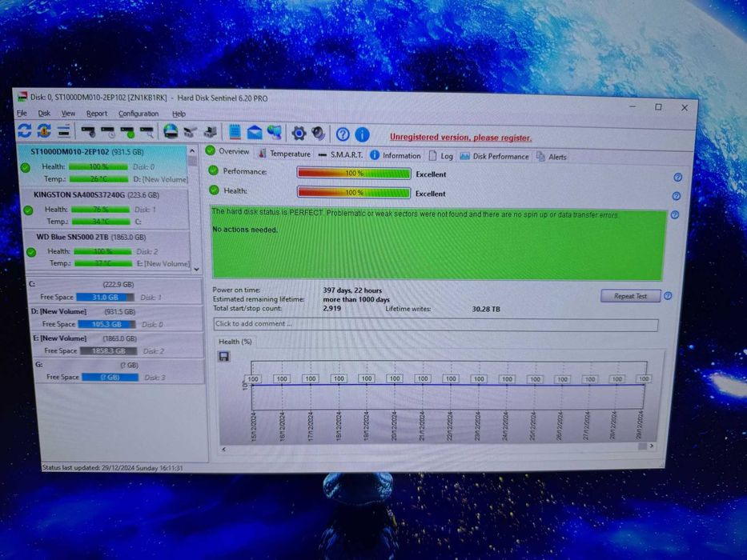Switch to the Temperature tab
747x560 pixels.
(284, 154)
